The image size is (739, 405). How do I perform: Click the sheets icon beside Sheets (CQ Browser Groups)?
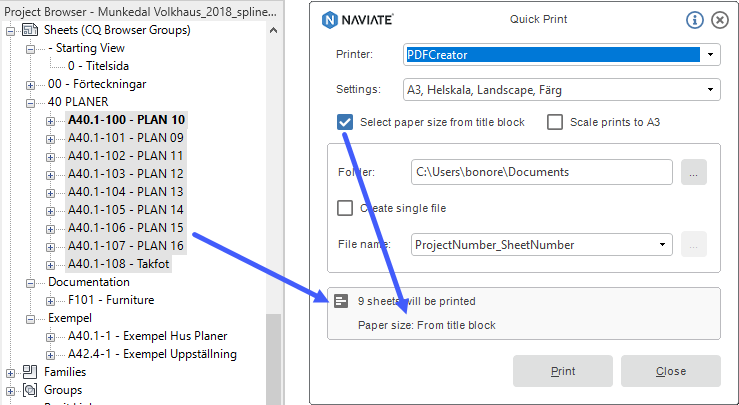[30, 30]
